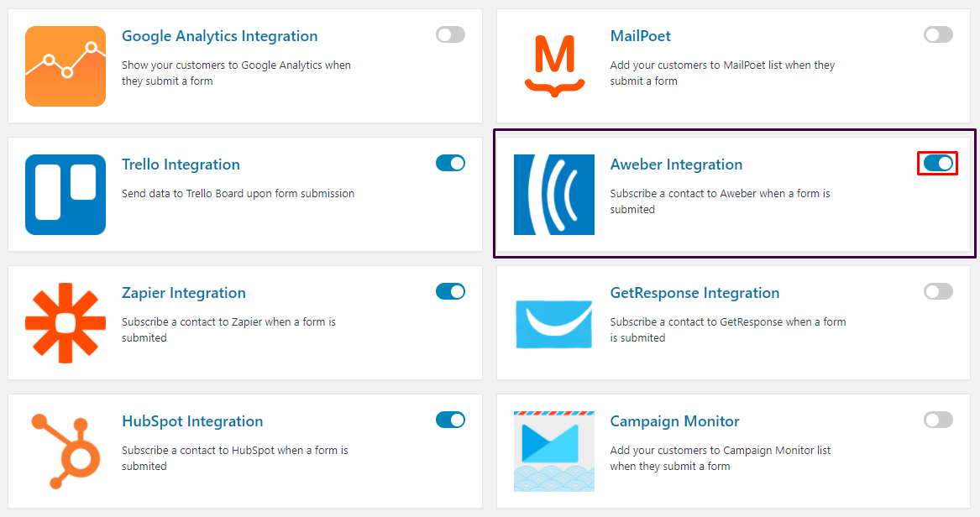Click the Aweber logo icon
This screenshot has width=980, height=517.
pos(553,195)
